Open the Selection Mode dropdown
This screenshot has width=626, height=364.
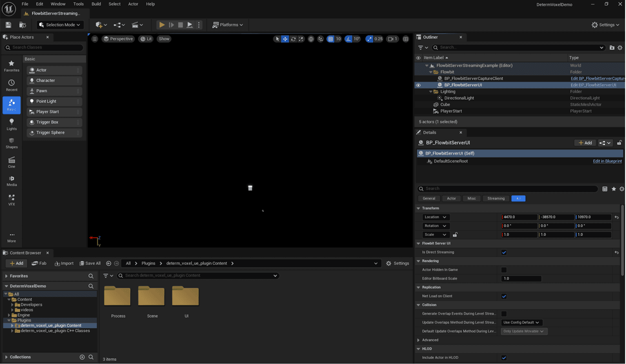60,25
